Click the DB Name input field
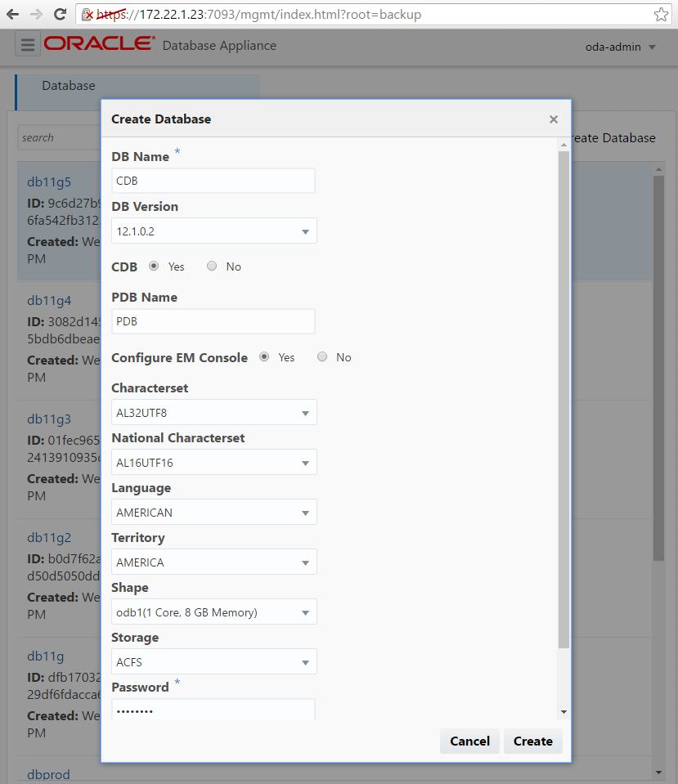 pyautogui.click(x=213, y=181)
